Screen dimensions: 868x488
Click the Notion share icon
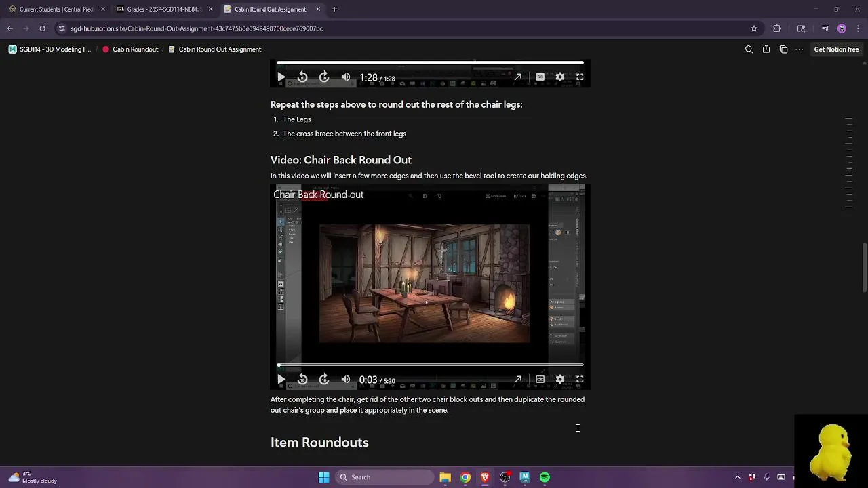pos(766,49)
